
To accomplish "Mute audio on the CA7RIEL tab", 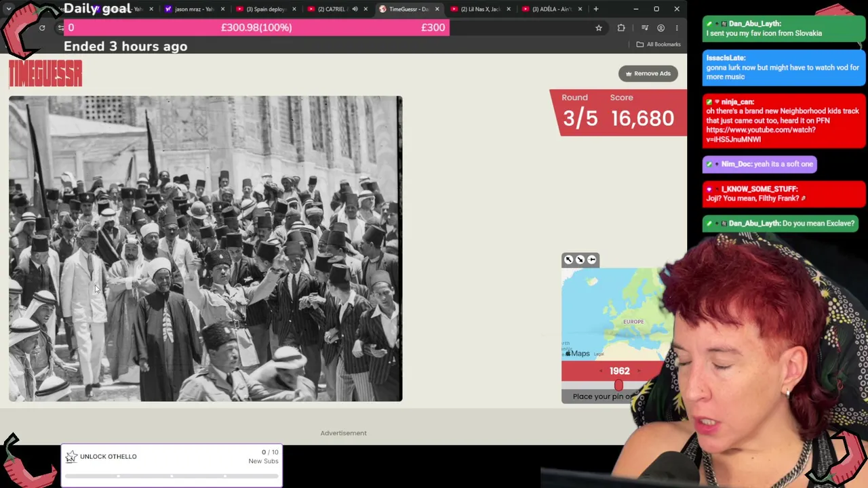I will [355, 9].
